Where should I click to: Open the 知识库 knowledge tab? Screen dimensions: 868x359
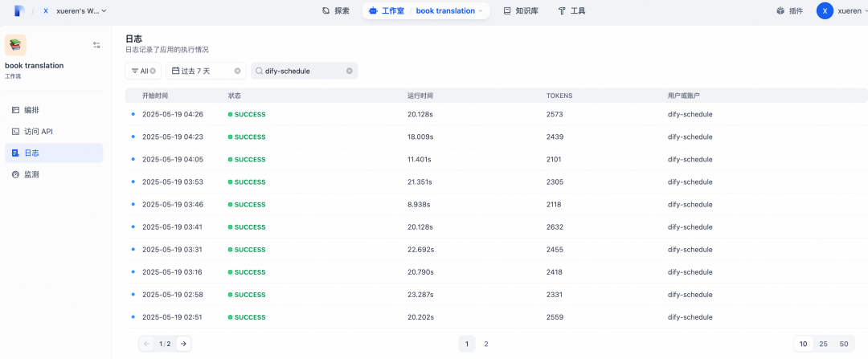(x=521, y=10)
